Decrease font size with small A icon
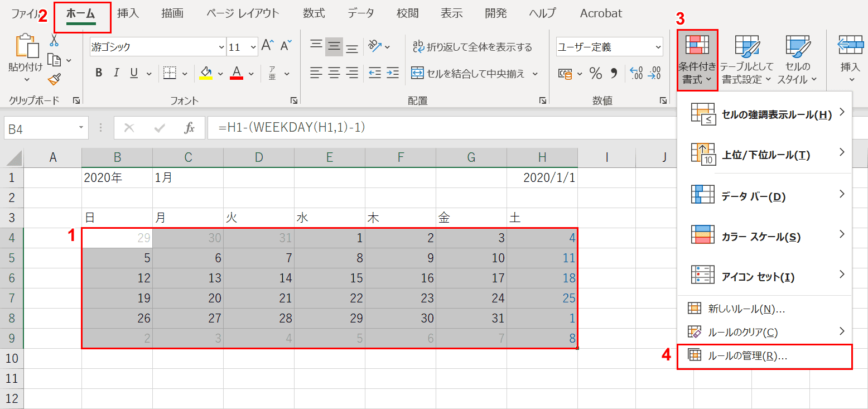 pos(286,46)
